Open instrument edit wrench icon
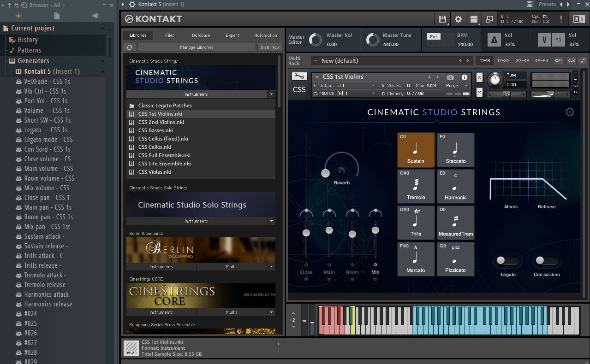 coord(299,76)
